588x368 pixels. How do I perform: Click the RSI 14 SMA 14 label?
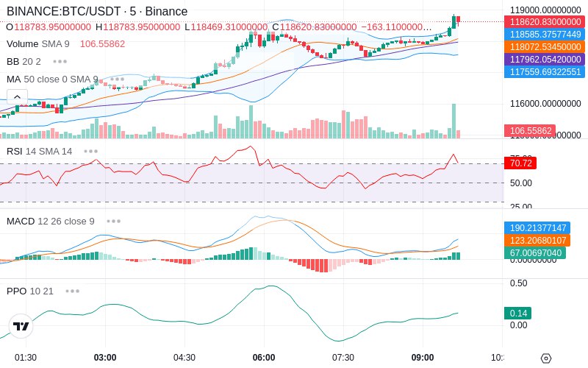[x=40, y=152]
